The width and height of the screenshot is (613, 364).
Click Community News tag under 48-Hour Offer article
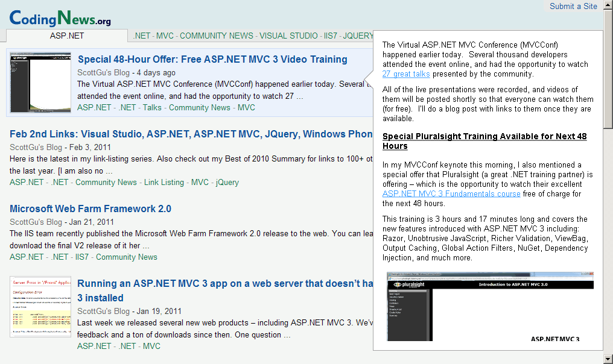(199, 107)
